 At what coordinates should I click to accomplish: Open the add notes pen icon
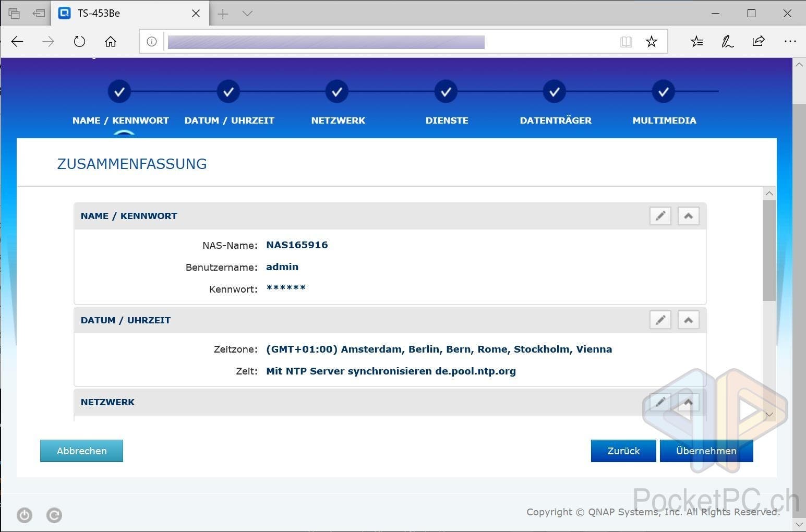click(x=727, y=42)
